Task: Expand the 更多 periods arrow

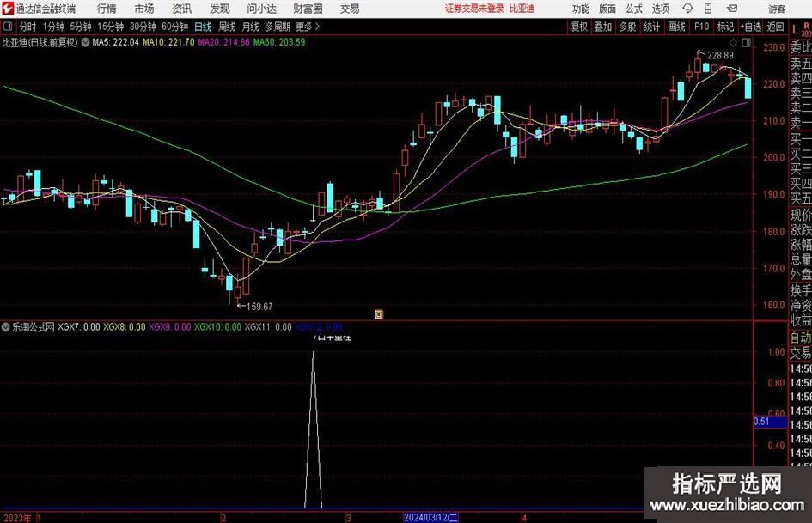Action: (318, 27)
